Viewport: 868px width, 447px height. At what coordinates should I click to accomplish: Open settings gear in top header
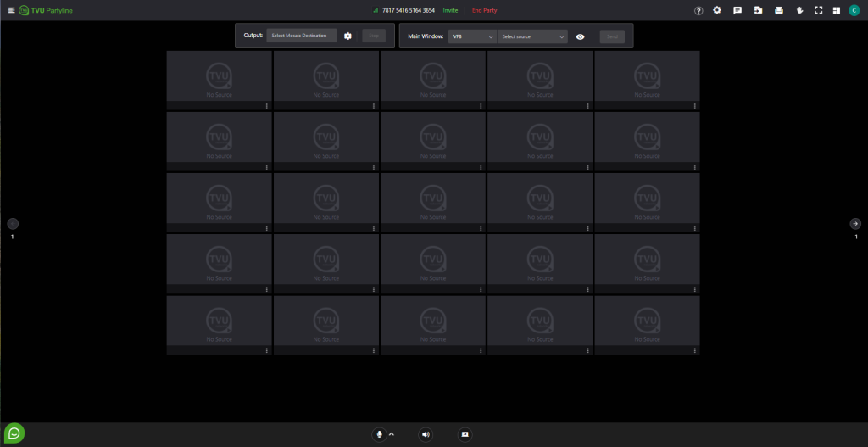pos(717,10)
